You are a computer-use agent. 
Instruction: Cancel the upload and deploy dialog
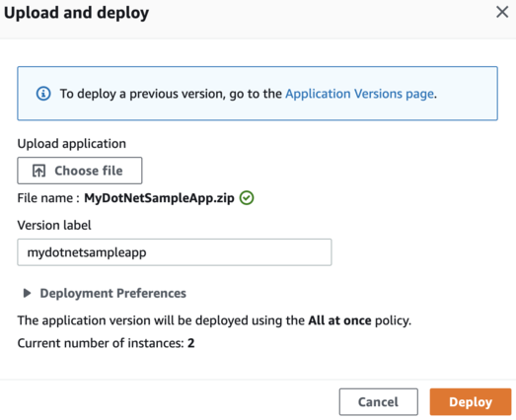pos(379,402)
